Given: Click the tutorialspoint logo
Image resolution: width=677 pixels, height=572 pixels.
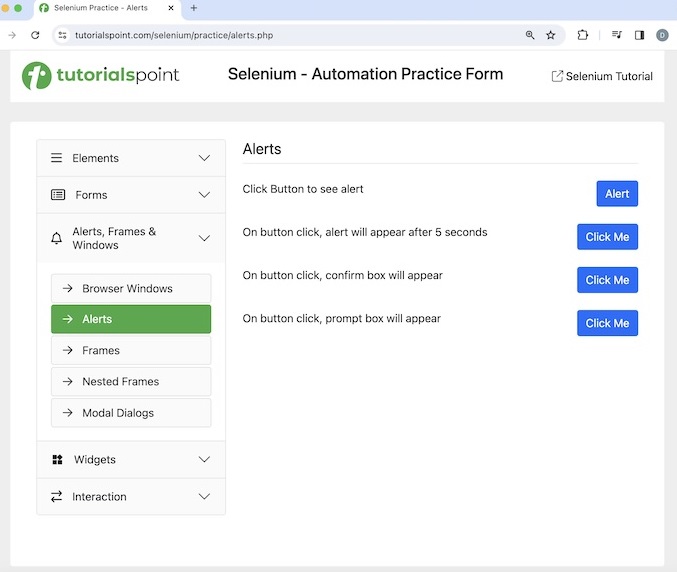Looking at the screenshot, I should (x=100, y=76).
